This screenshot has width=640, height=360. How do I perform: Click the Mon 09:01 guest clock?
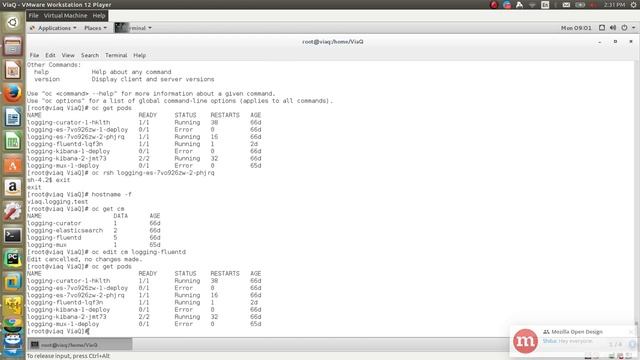point(576,28)
